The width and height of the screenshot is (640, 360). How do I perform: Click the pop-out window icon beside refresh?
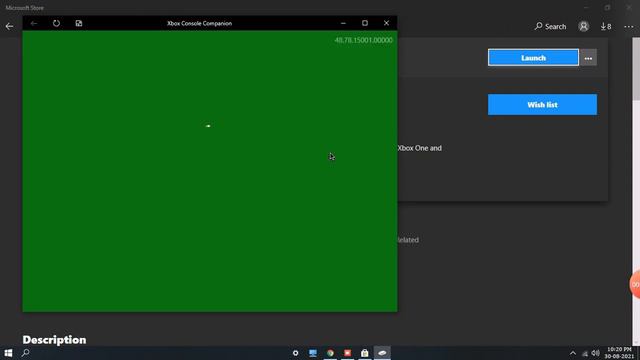79,23
